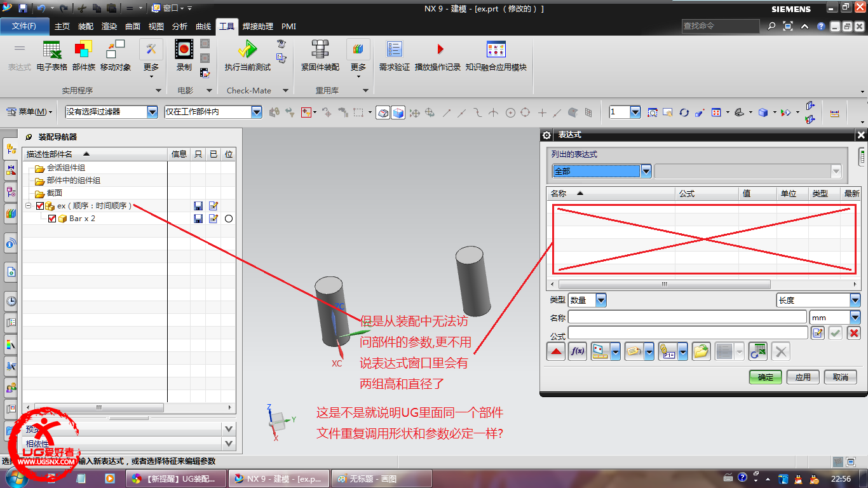The width and height of the screenshot is (868, 488).
Task: Click the 应用 button
Action: point(803,377)
